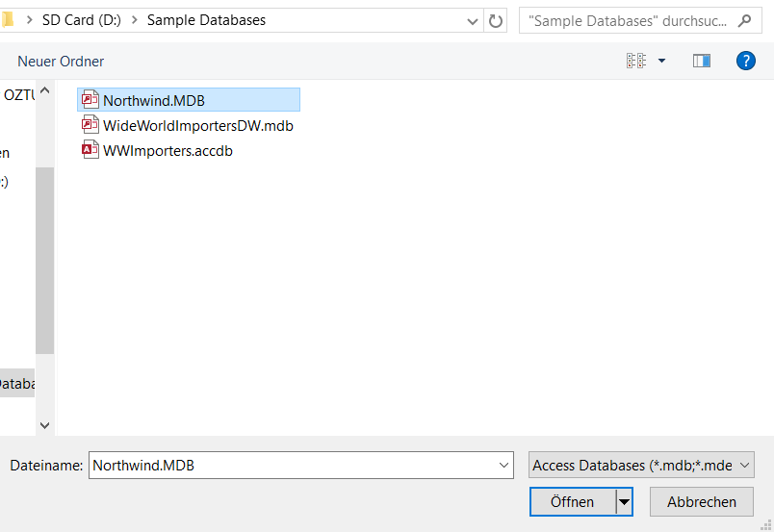
Task: Expand the Dateiname suggestions dropdown arrow
Action: point(504,466)
